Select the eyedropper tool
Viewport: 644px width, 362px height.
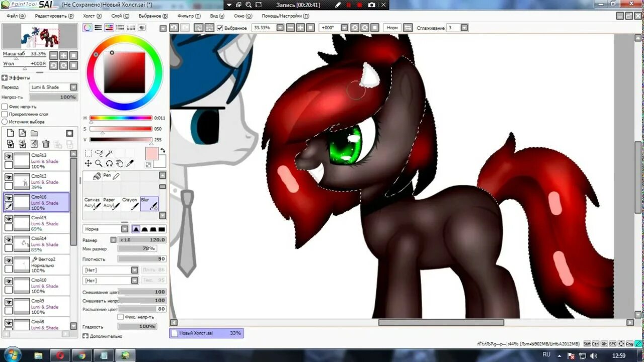pyautogui.click(x=130, y=163)
